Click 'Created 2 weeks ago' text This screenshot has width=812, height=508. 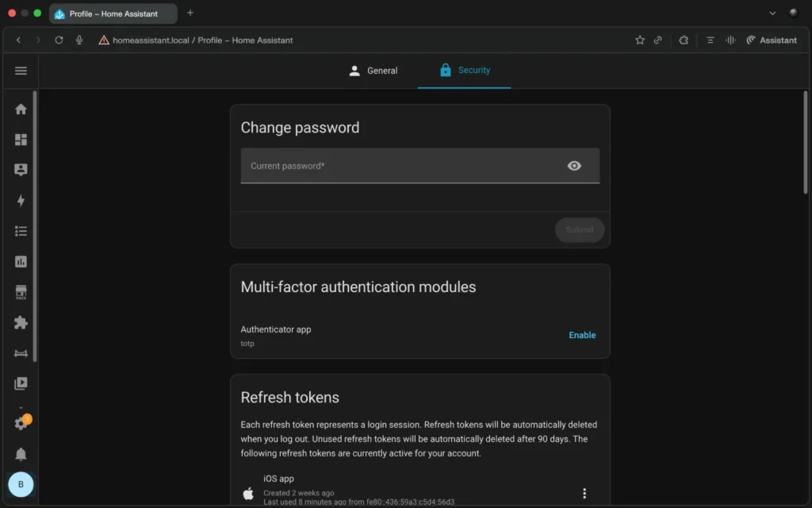(x=298, y=493)
